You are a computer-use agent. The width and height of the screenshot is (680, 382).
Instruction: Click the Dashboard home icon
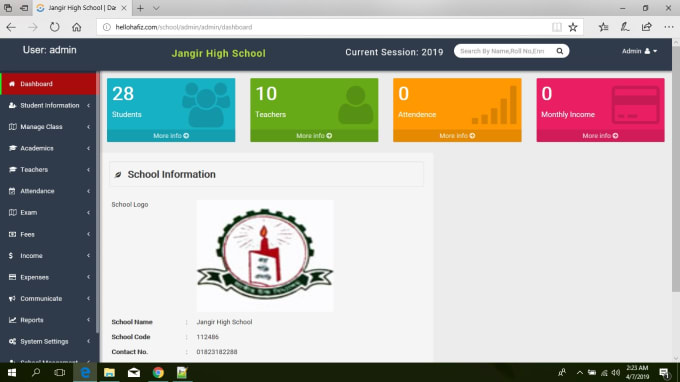pos(12,84)
